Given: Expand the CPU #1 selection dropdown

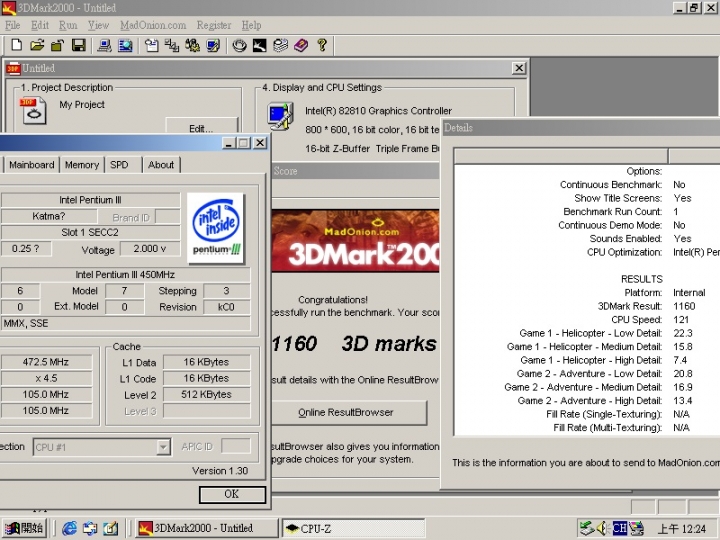Looking at the screenshot, I should (163, 447).
